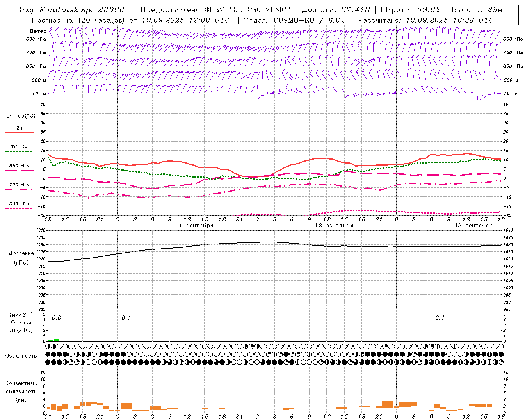The image size is (525, 420).
Task: Click the (гПа) unit label under Давление
Action: [x=21, y=262]
